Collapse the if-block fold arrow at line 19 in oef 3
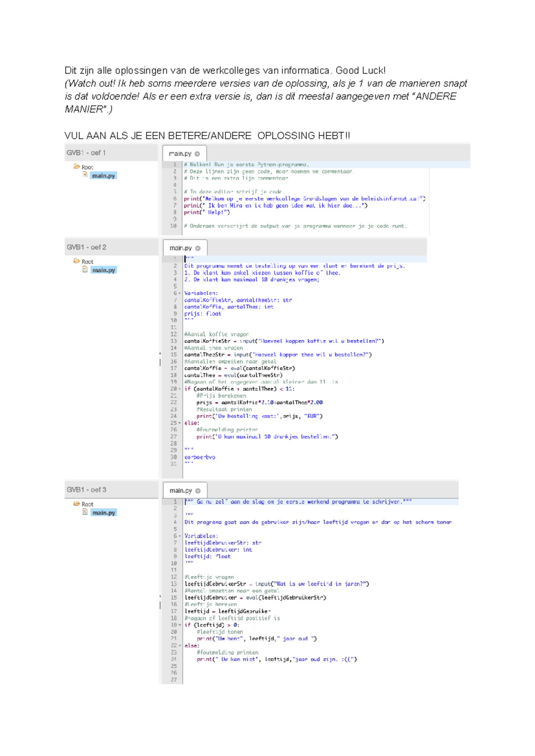The width and height of the screenshot is (535, 756). (x=180, y=625)
